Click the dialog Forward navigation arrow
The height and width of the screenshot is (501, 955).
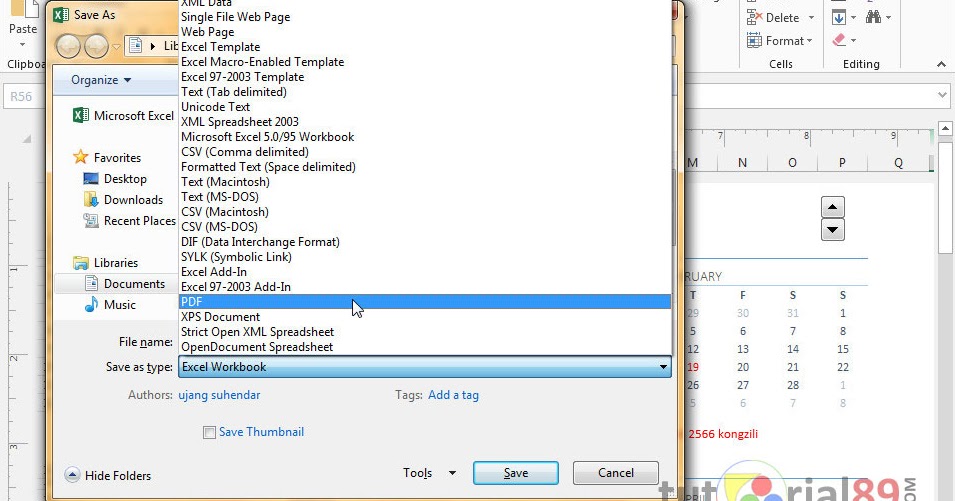(x=96, y=46)
